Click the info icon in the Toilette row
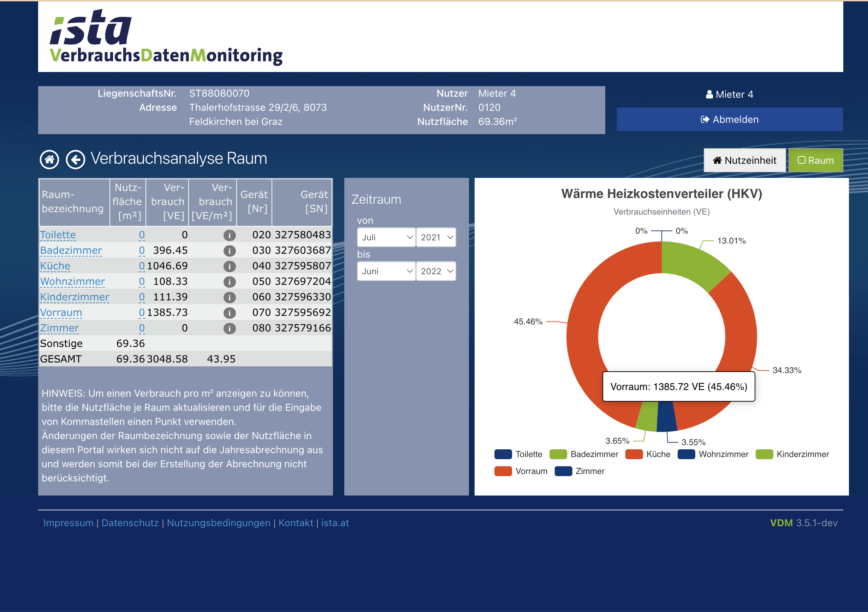 pyautogui.click(x=229, y=235)
